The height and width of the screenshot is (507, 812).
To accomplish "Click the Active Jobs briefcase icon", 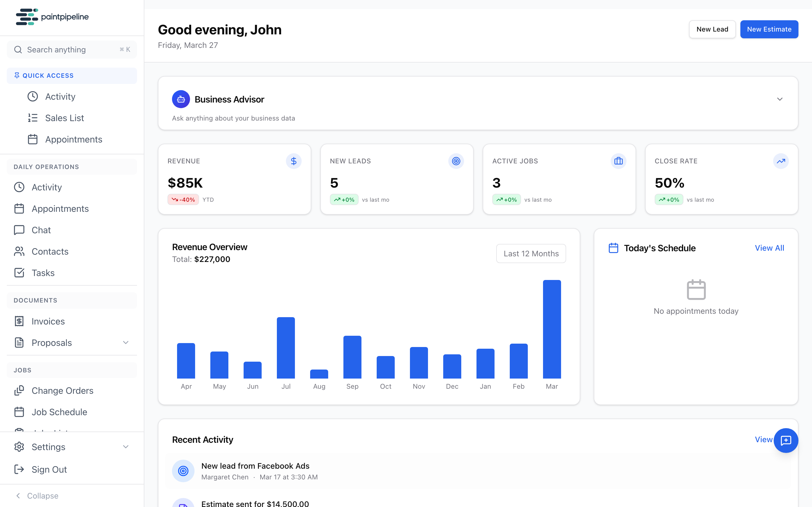I will tap(618, 161).
